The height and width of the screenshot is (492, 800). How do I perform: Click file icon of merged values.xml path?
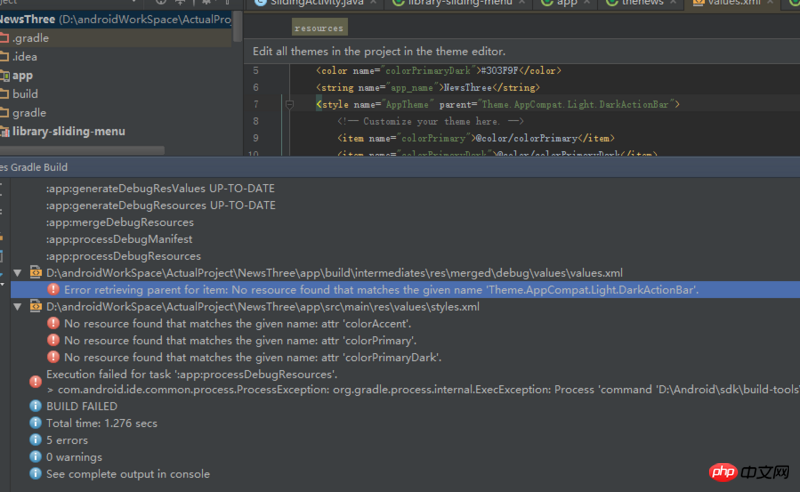tap(35, 272)
